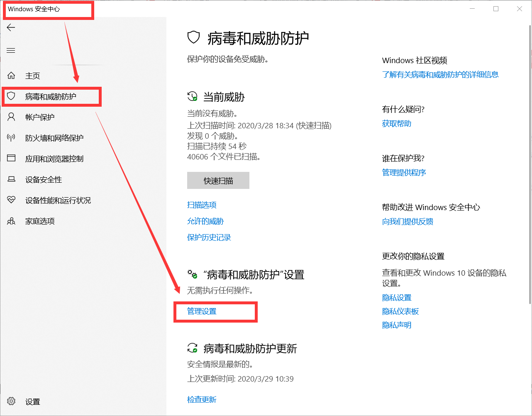This screenshot has width=532, height=416.
Task: Click the Windows 社区视频 heading
Action: [x=415, y=60]
